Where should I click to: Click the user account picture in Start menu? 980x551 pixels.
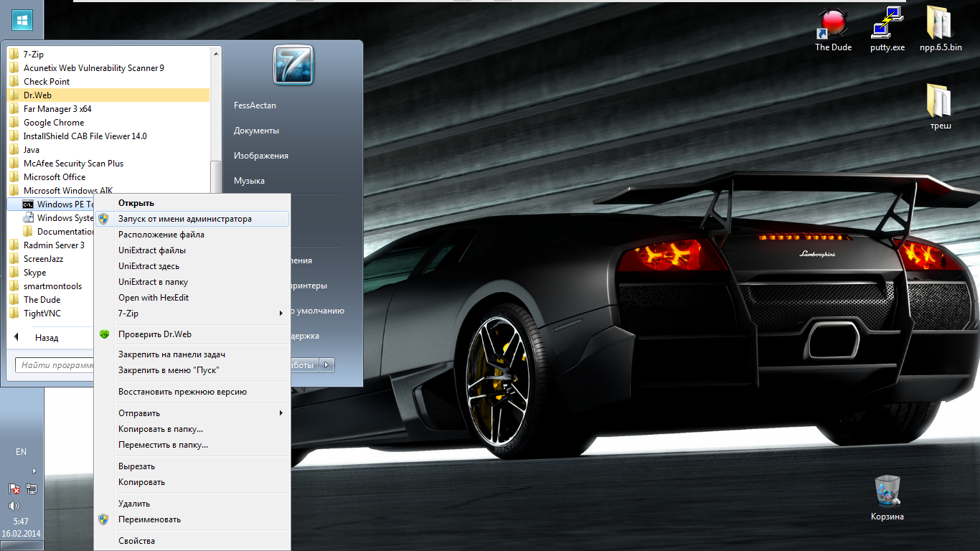tap(293, 65)
